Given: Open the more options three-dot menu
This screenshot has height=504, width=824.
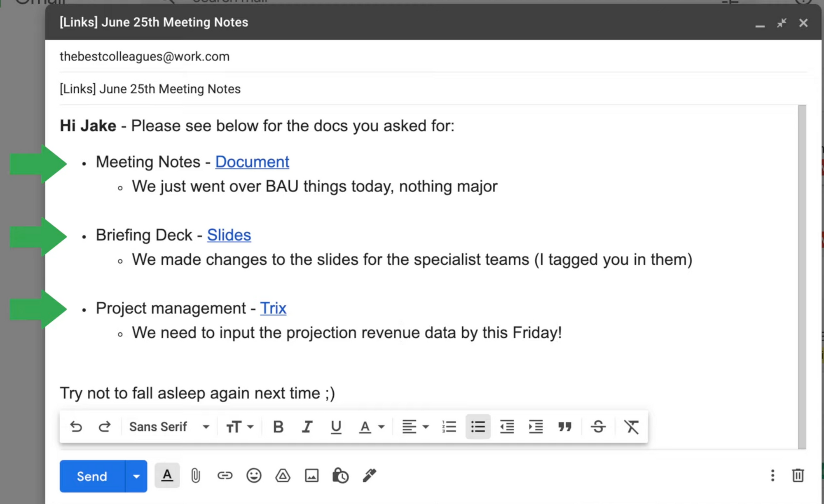Looking at the screenshot, I should coord(772,476).
